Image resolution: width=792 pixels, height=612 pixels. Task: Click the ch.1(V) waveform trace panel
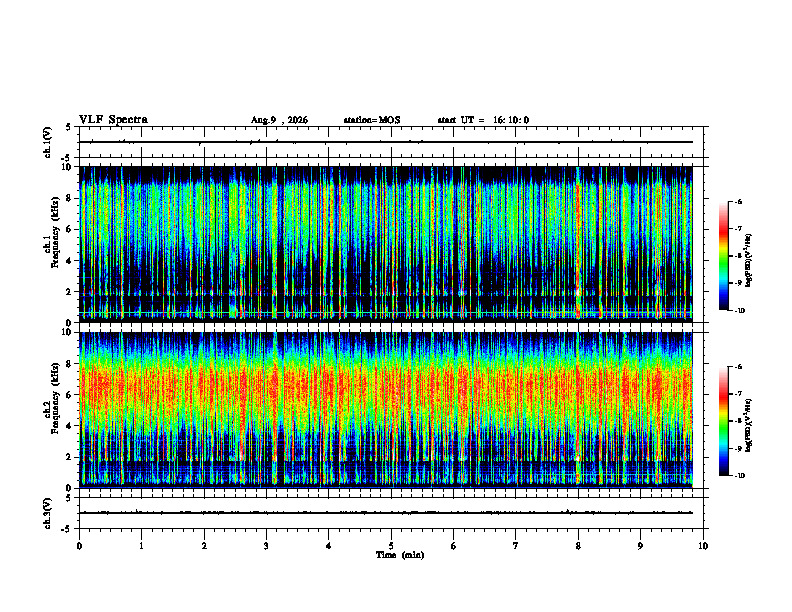pos(391,142)
